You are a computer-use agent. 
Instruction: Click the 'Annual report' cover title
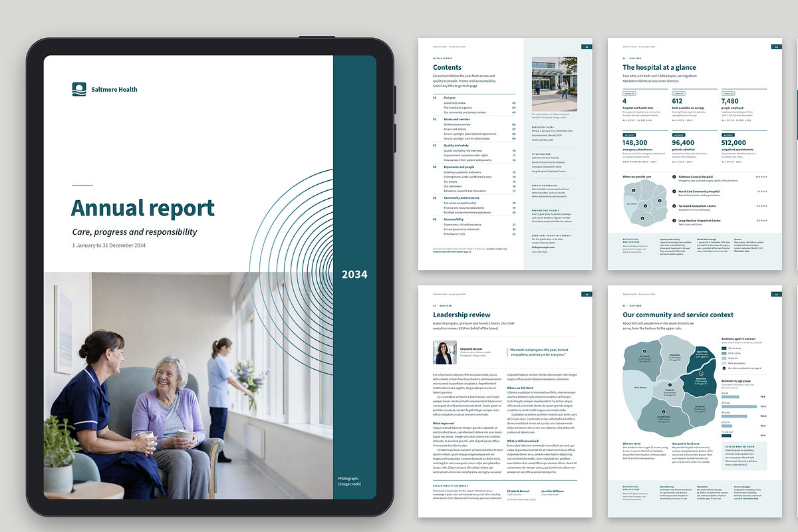coord(143,208)
